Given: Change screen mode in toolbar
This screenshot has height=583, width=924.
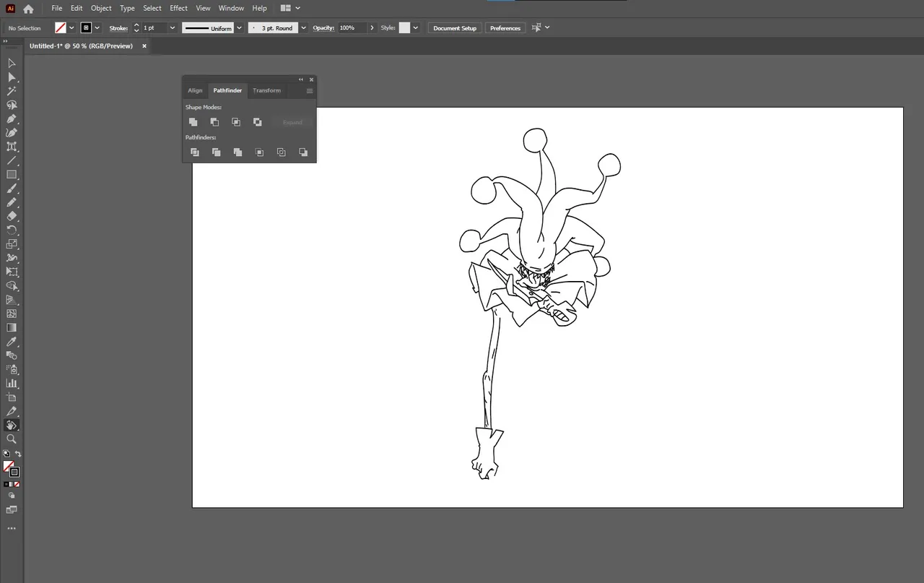Looking at the screenshot, I should [x=12, y=510].
